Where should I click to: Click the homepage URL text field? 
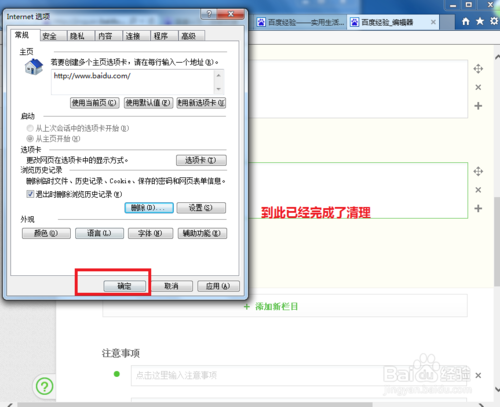pyautogui.click(x=133, y=82)
